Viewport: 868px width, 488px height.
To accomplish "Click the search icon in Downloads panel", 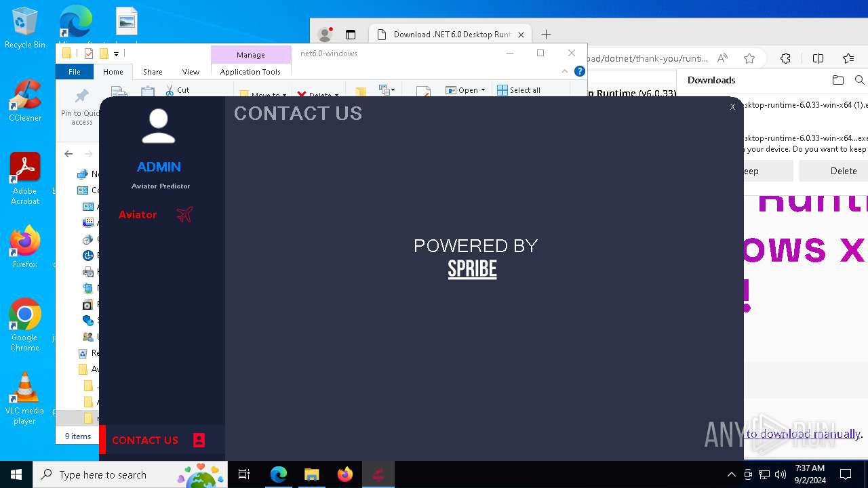I will pyautogui.click(x=860, y=80).
